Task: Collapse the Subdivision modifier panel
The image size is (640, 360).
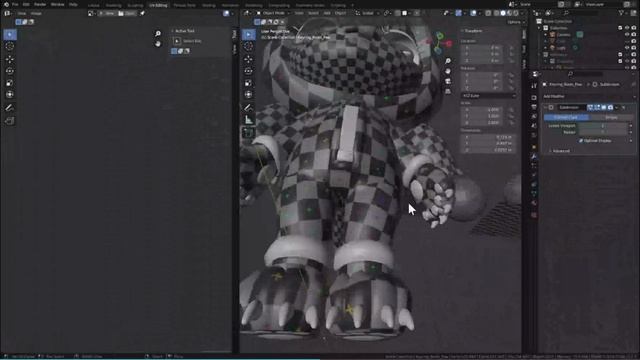Action: coord(545,107)
